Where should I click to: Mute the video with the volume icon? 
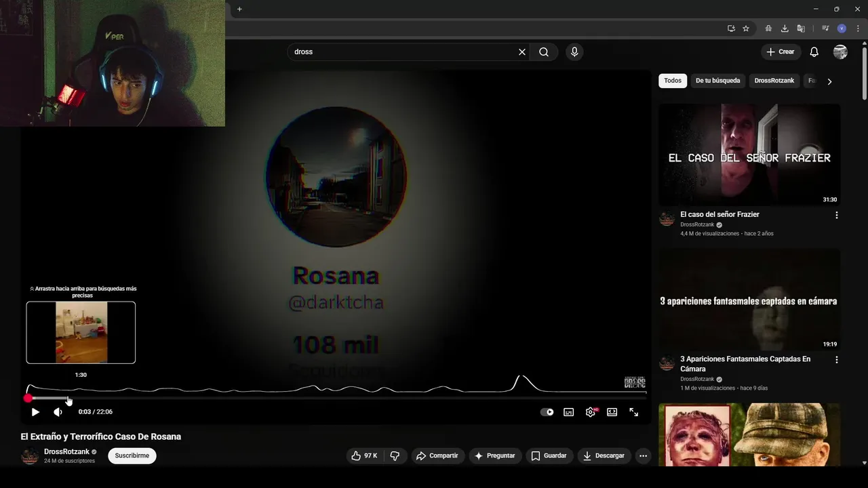tap(58, 412)
